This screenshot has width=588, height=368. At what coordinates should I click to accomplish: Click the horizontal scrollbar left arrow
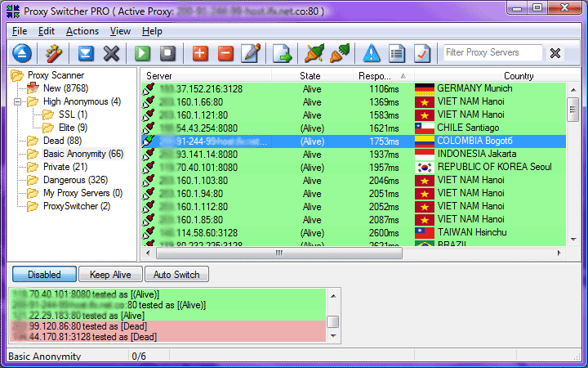point(148,253)
